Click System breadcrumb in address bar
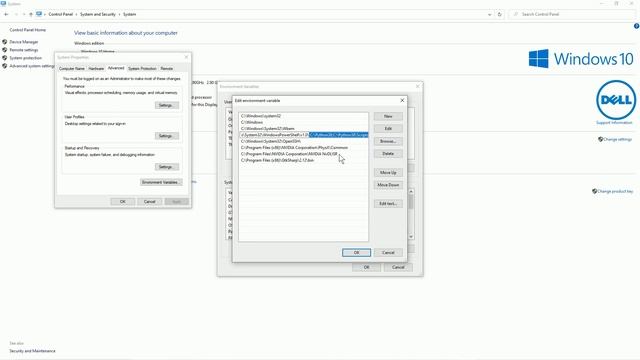Screen dimensions: 640x360 coord(129,14)
